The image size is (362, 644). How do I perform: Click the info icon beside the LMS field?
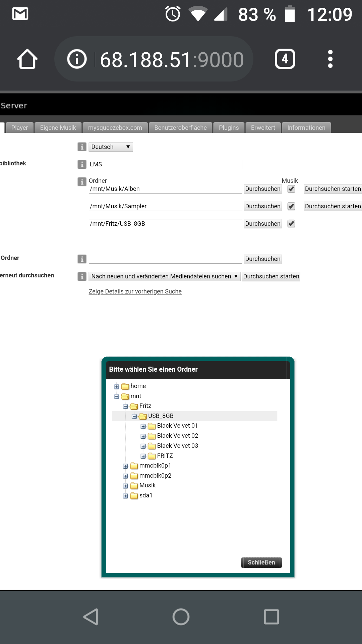[82, 164]
